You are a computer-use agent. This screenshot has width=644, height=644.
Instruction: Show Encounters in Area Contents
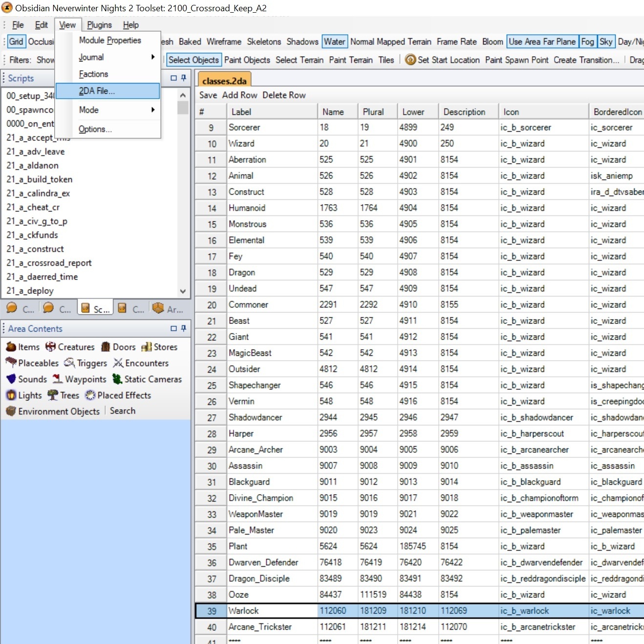pyautogui.click(x=141, y=363)
